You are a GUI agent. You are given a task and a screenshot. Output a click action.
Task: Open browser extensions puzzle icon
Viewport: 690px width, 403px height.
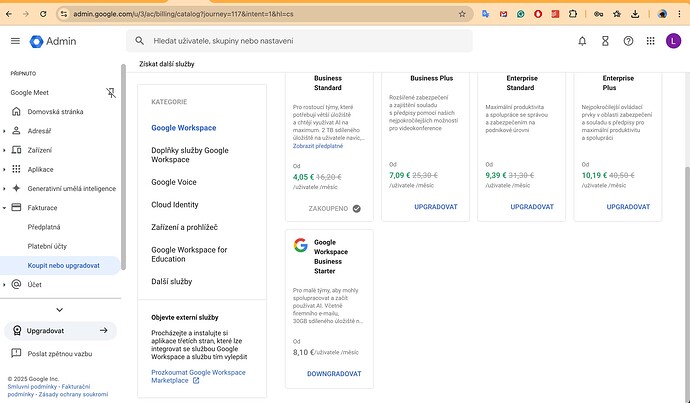573,14
